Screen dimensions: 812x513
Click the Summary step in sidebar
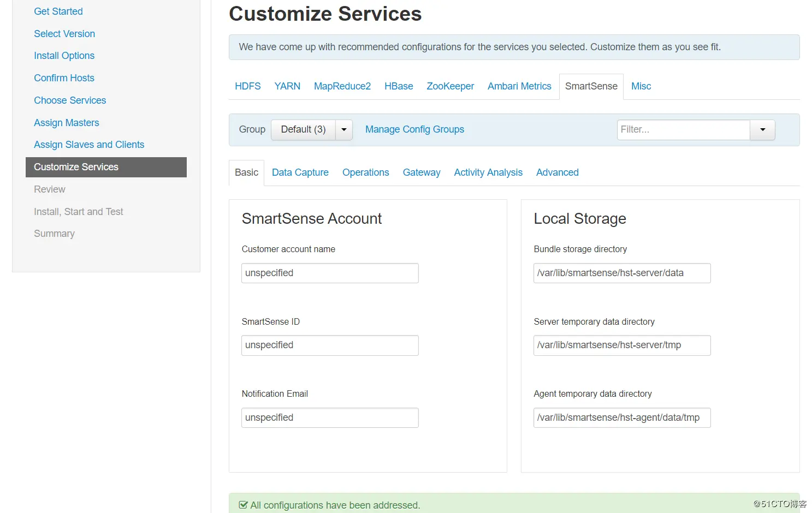54,234
